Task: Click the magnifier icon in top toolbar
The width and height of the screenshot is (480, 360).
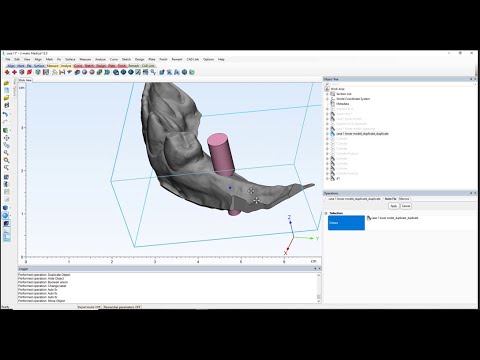Action: [153, 72]
